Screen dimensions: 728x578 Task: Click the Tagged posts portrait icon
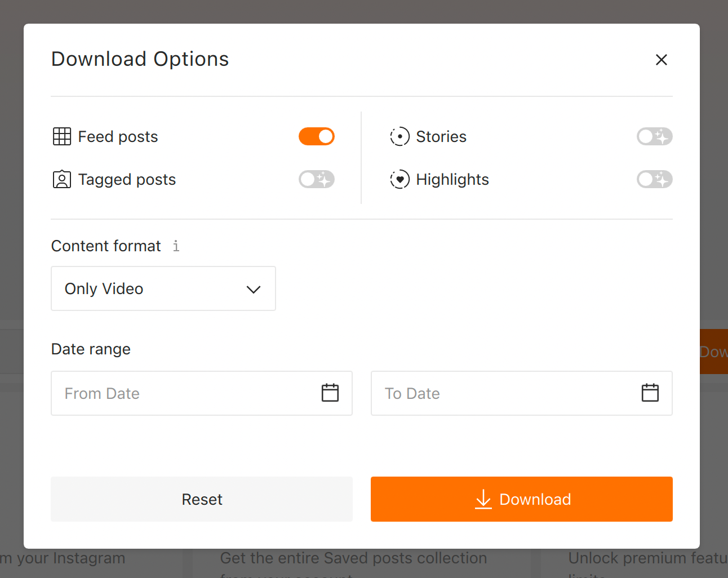pyautogui.click(x=62, y=179)
